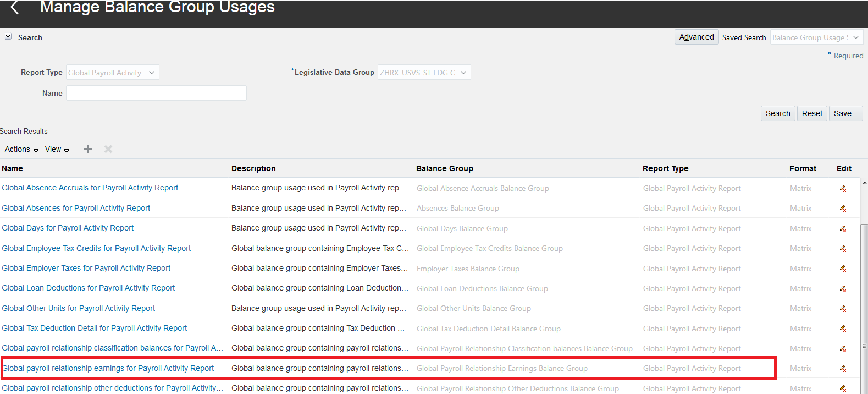Open the Legislative Data Group dropdown
The width and height of the screenshot is (868, 394).
tap(424, 73)
